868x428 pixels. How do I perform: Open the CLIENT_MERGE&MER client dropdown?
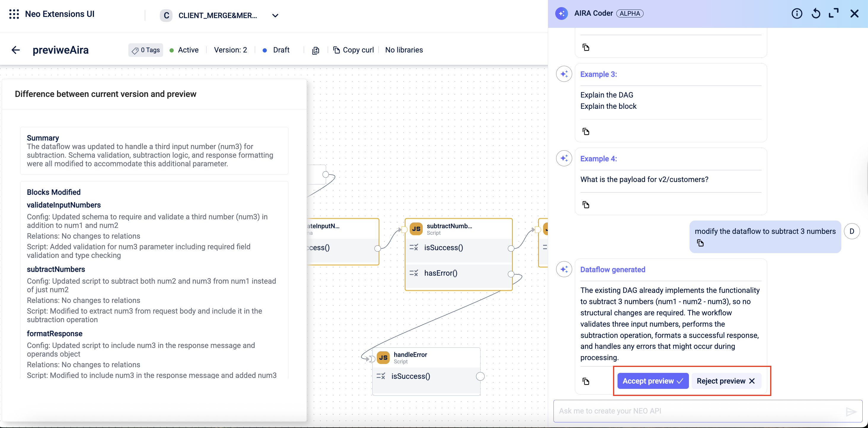pyautogui.click(x=275, y=15)
